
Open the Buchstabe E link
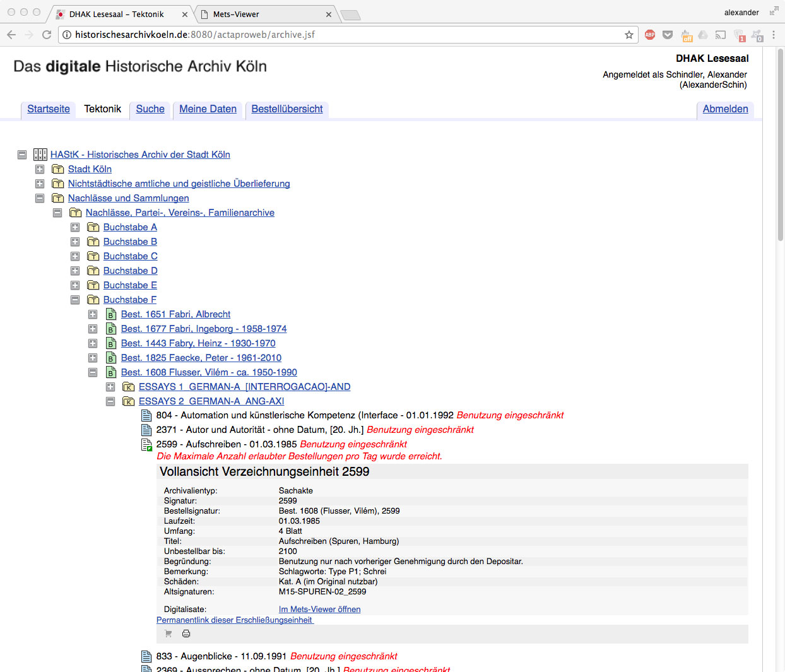(x=130, y=285)
